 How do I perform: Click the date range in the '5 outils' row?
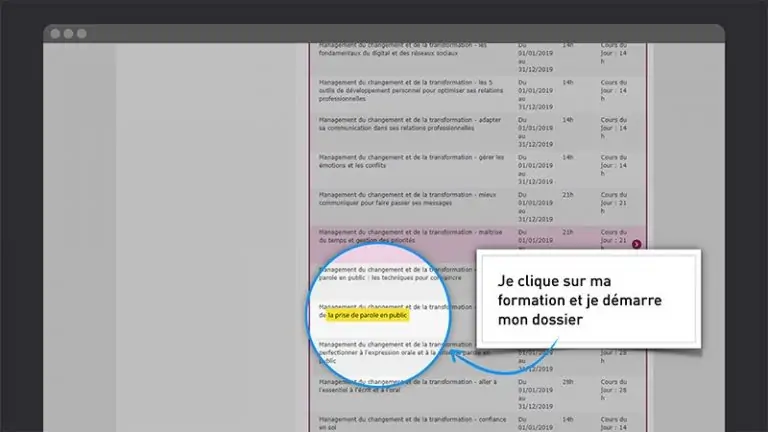click(x=535, y=95)
